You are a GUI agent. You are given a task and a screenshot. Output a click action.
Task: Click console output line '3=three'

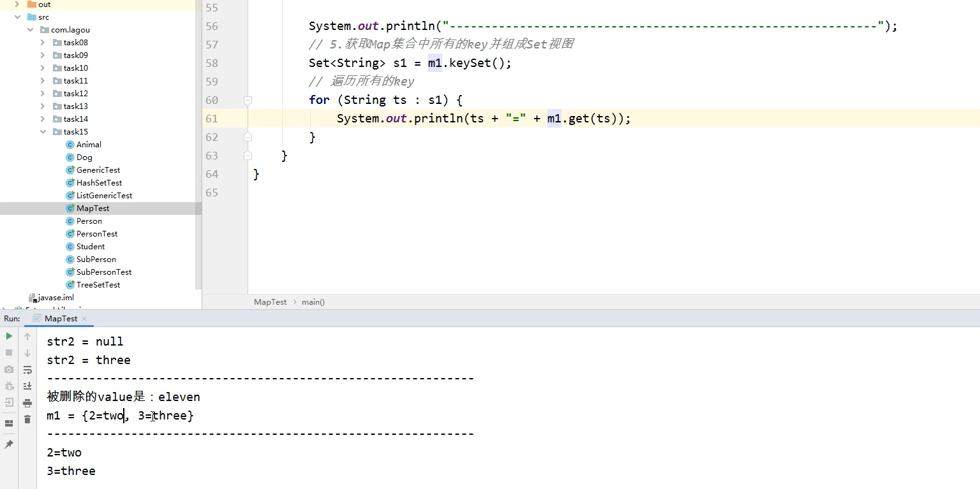[x=71, y=471]
